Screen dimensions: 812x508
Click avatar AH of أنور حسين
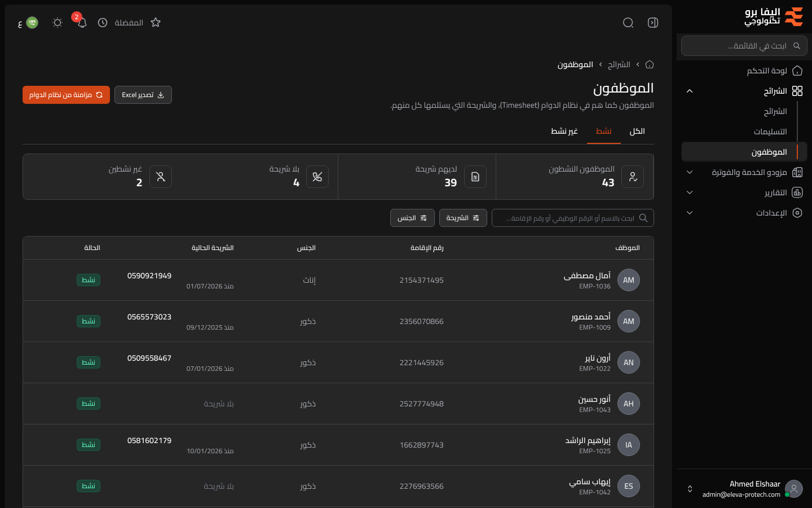pyautogui.click(x=629, y=404)
